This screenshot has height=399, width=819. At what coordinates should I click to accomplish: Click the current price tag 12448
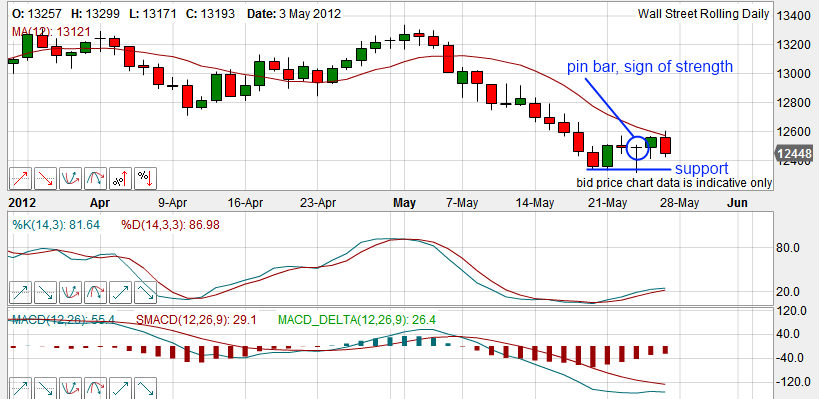click(x=793, y=154)
